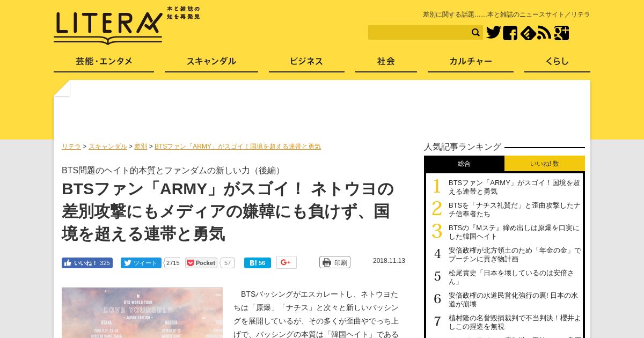
Task: Click the Hatena B! bookmark button
Action: pyautogui.click(x=258, y=263)
